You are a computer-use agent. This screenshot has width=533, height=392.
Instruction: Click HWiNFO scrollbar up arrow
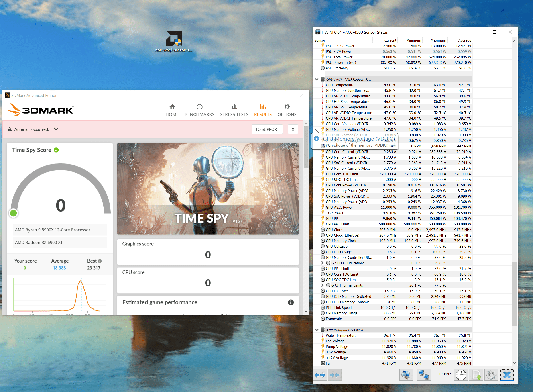pyautogui.click(x=515, y=41)
